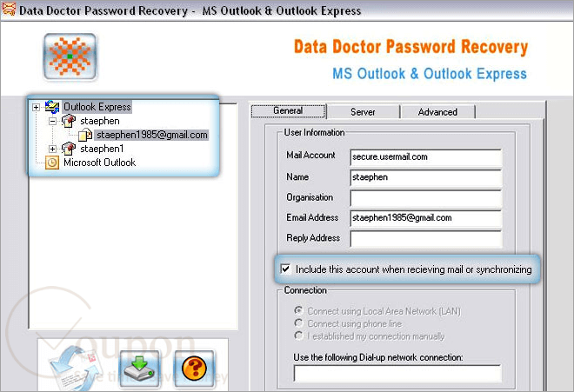574x392 pixels.
Task: Switch to the Server tab
Action: (x=363, y=112)
